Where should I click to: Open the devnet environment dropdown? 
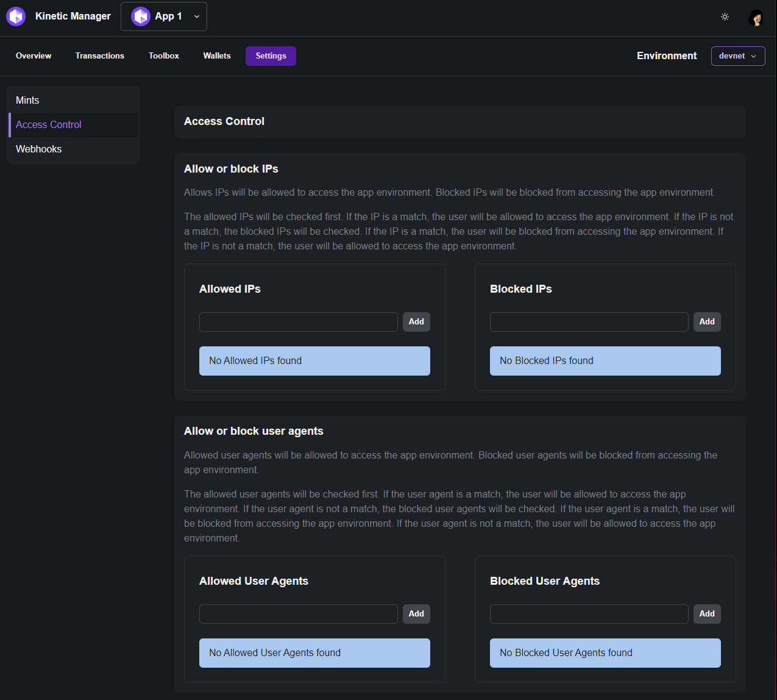[737, 56]
